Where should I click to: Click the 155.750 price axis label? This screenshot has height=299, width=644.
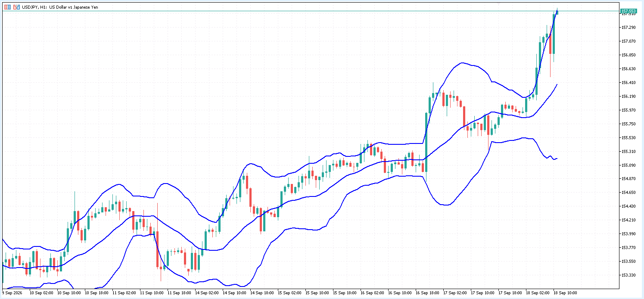click(x=629, y=124)
